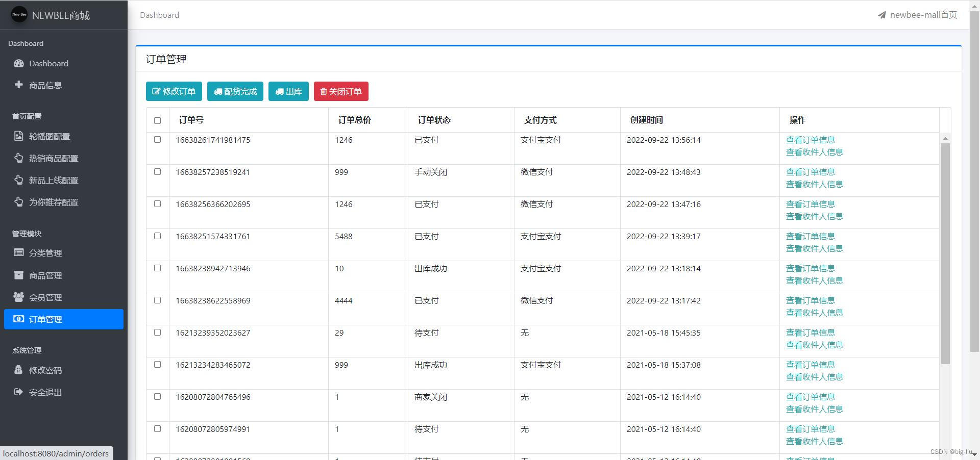Click the trash icon in 关闭订单 button
980x460 pixels.
[x=324, y=92]
